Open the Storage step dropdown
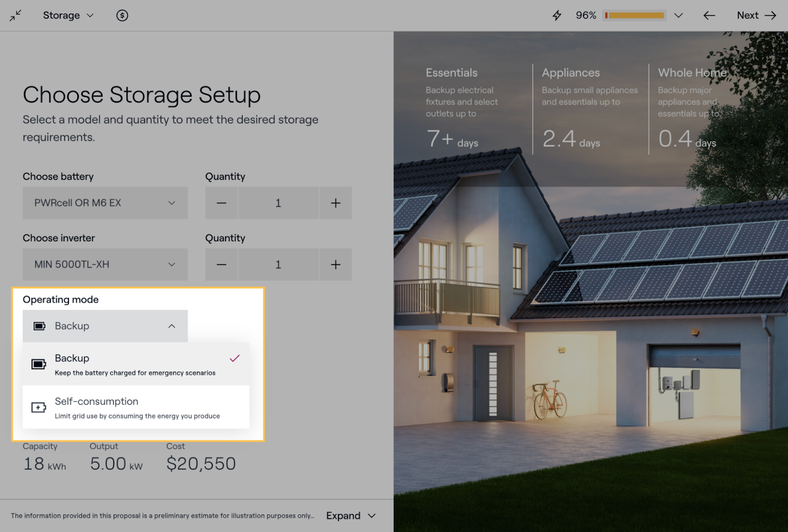The image size is (788, 532). (68, 15)
